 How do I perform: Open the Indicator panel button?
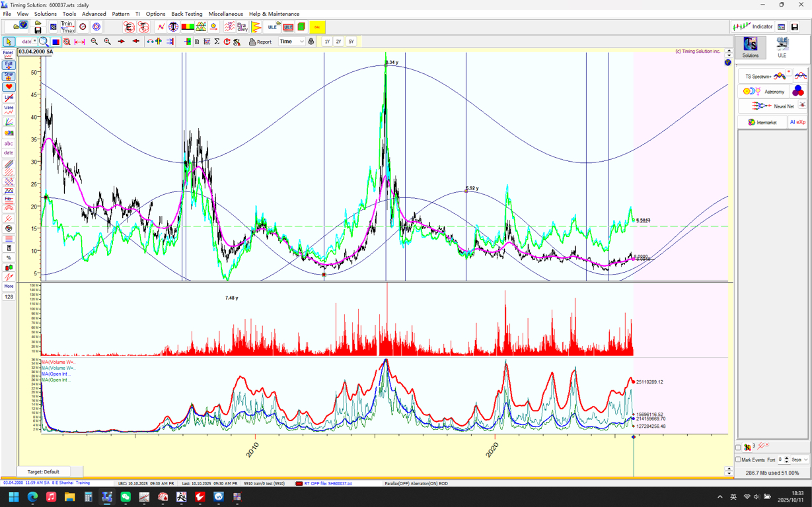pyautogui.click(x=753, y=26)
